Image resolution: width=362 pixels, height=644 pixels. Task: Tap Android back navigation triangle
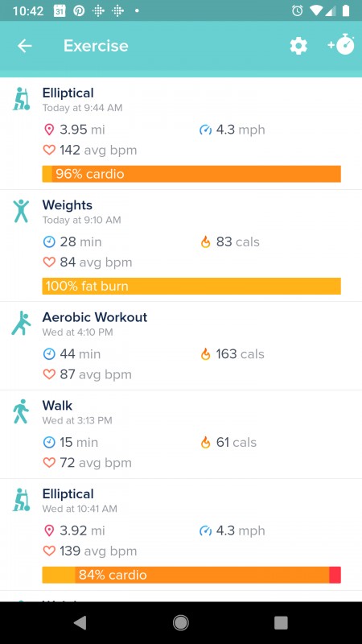click(x=80, y=623)
